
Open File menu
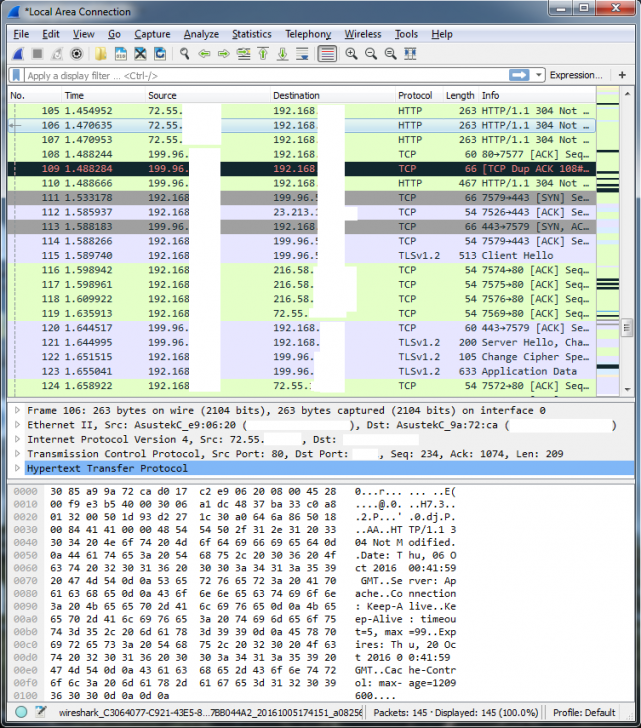pos(21,34)
